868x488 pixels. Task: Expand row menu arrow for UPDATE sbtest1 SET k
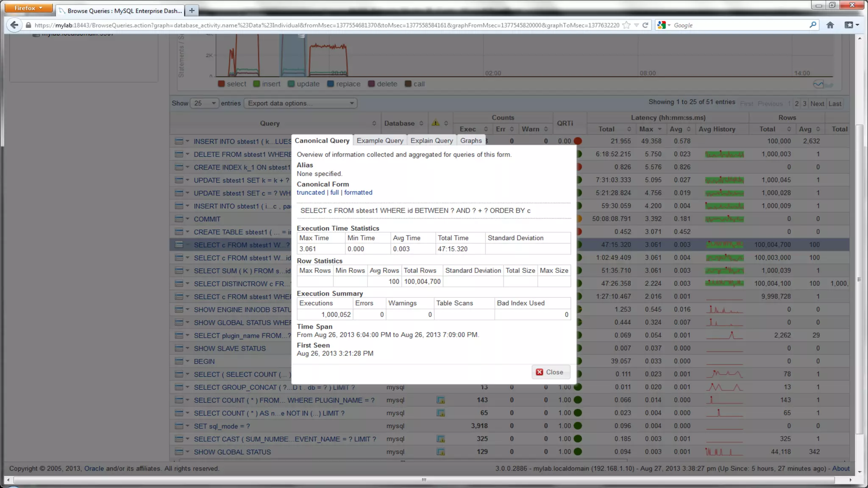(x=188, y=180)
